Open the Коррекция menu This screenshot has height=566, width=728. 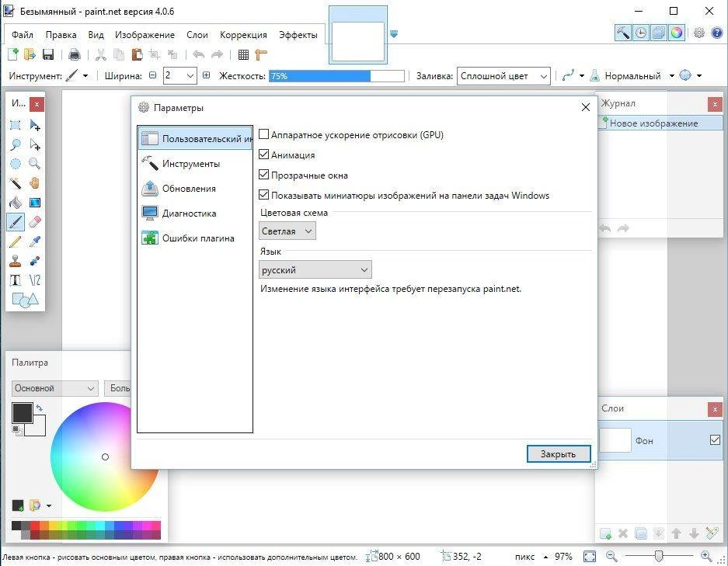(243, 35)
